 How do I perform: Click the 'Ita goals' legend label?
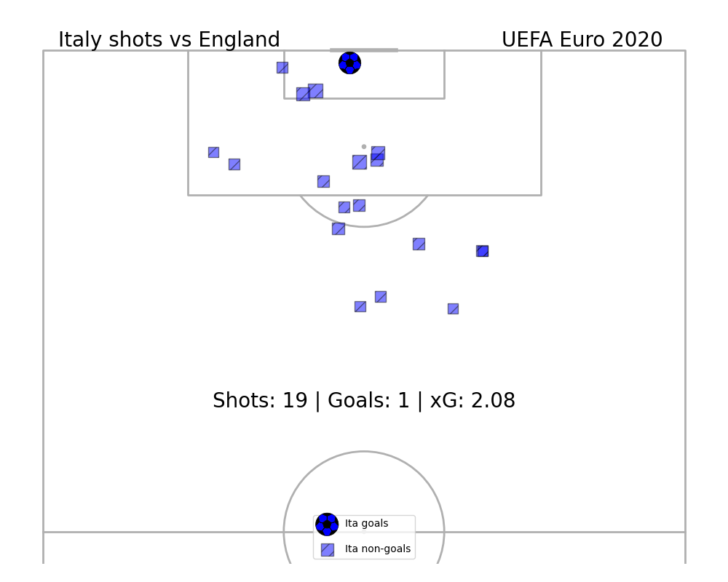(366, 524)
